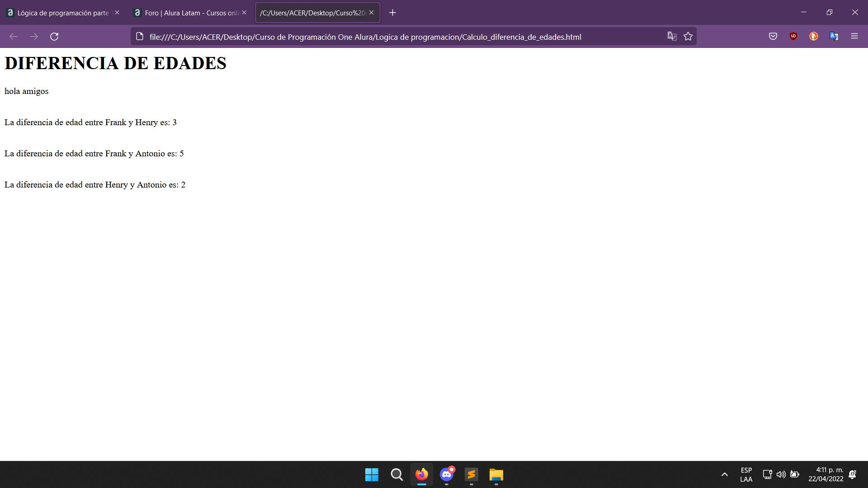Switch to Lógica de programación tab
This screenshot has height=488, width=868.
63,13
